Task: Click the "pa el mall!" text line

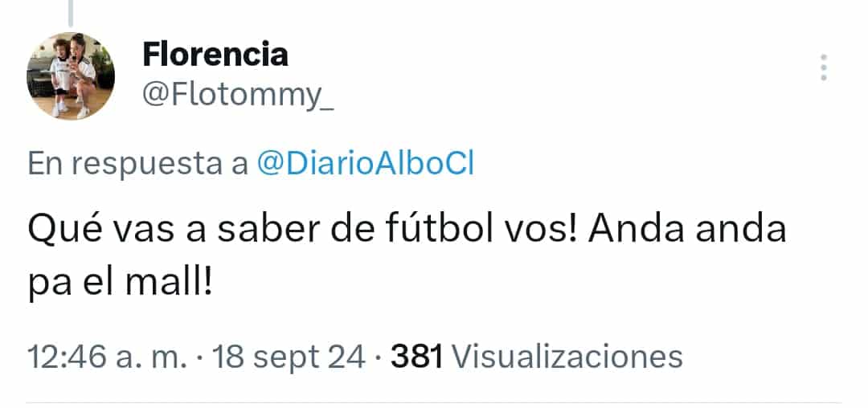Action: [x=121, y=283]
